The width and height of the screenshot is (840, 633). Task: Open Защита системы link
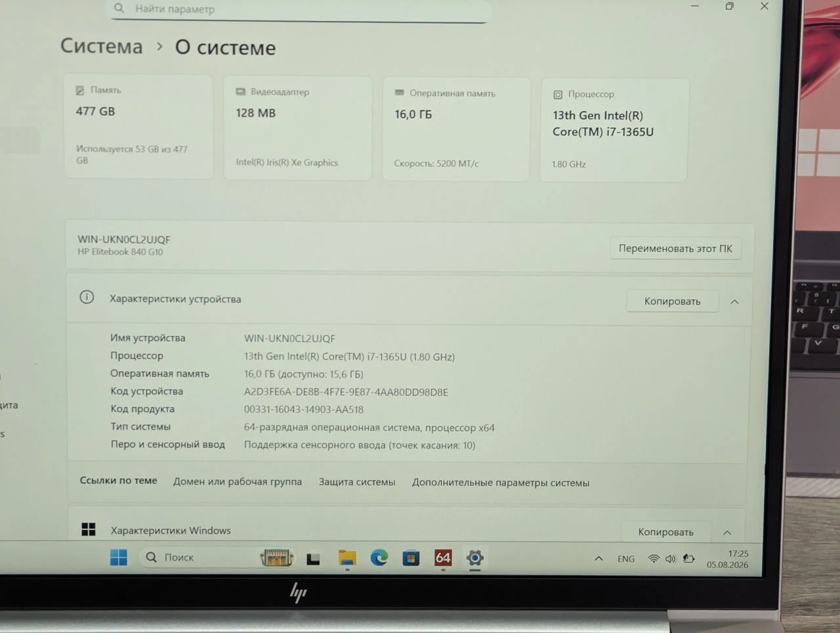point(357,482)
